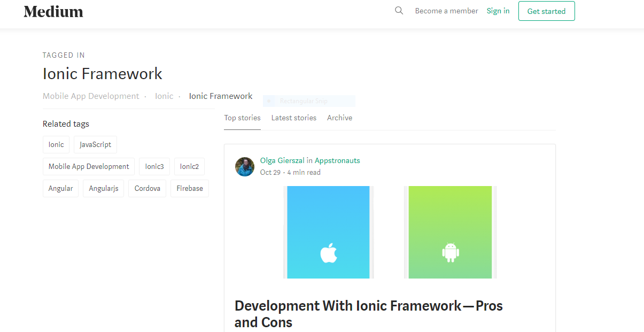Open Olga Gierszal's avatar picture
This screenshot has height=332, width=644.
[x=245, y=166]
